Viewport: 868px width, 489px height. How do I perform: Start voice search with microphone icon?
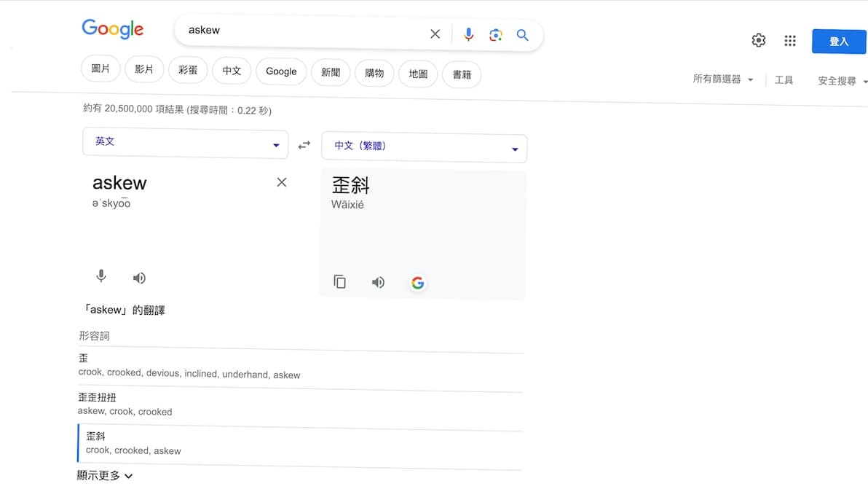pos(468,35)
